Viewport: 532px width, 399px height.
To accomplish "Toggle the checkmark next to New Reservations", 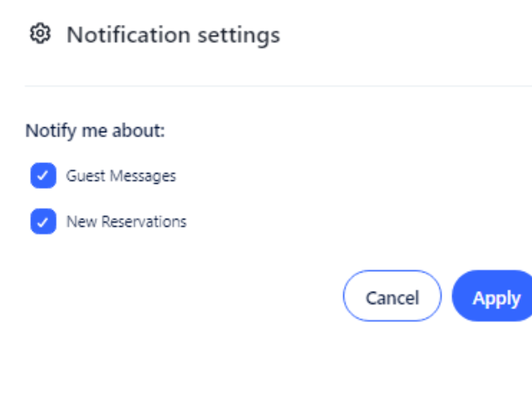I will 43,222.
